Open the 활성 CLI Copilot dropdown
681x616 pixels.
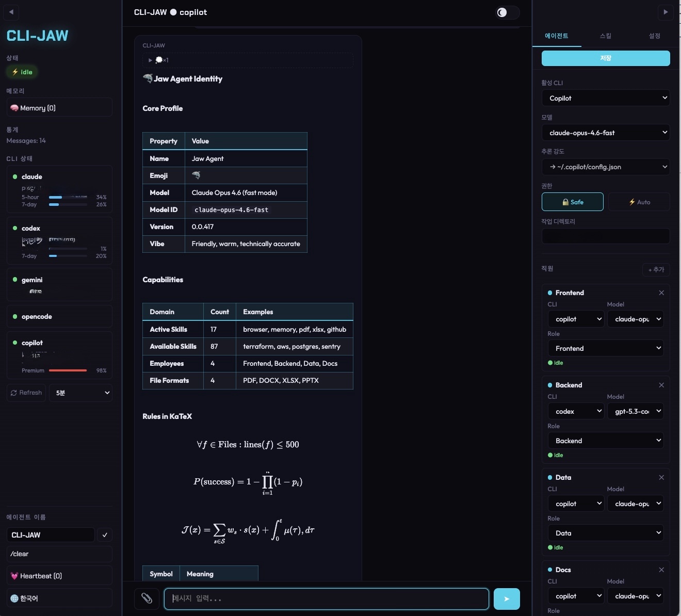606,98
